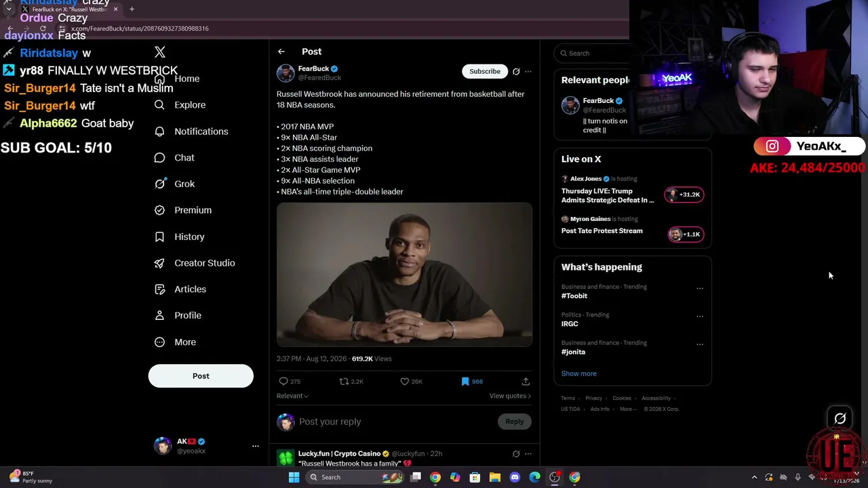Open the more options menu on FearBuck's post
This screenshot has height=488, width=868.
[528, 71]
